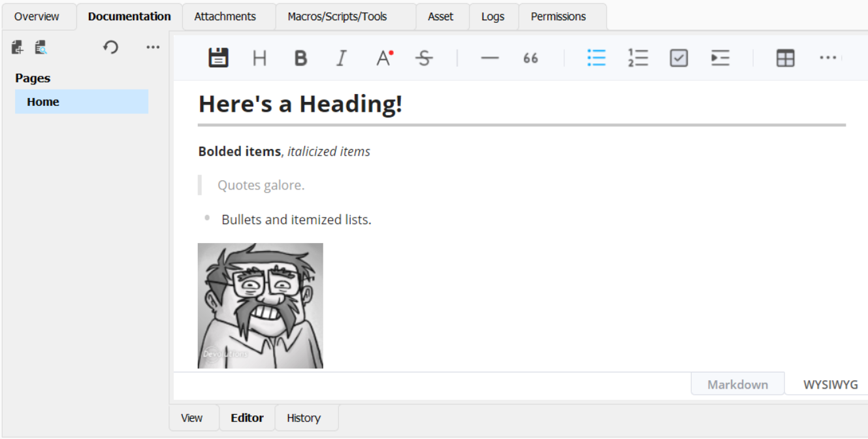
Task: Apply Heading formatting from the toolbar
Action: point(259,57)
